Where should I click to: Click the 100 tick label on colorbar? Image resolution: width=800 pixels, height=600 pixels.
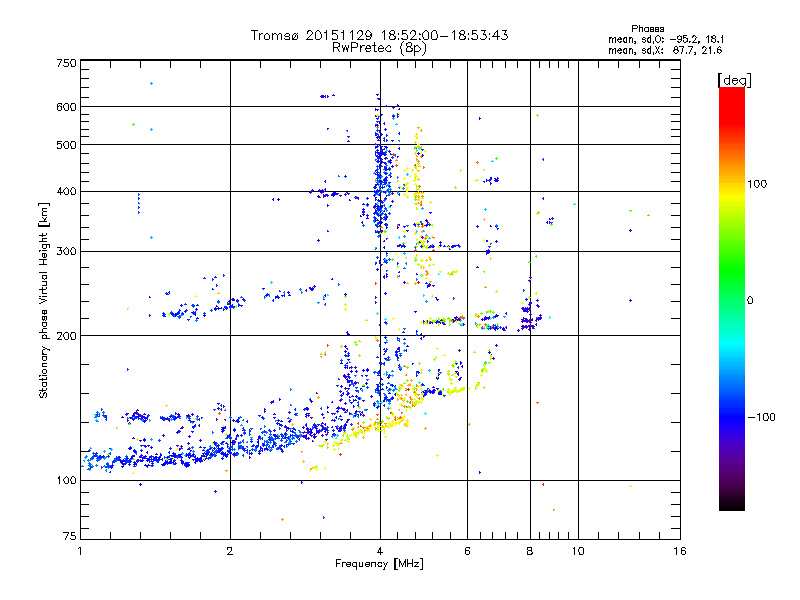[x=758, y=184]
